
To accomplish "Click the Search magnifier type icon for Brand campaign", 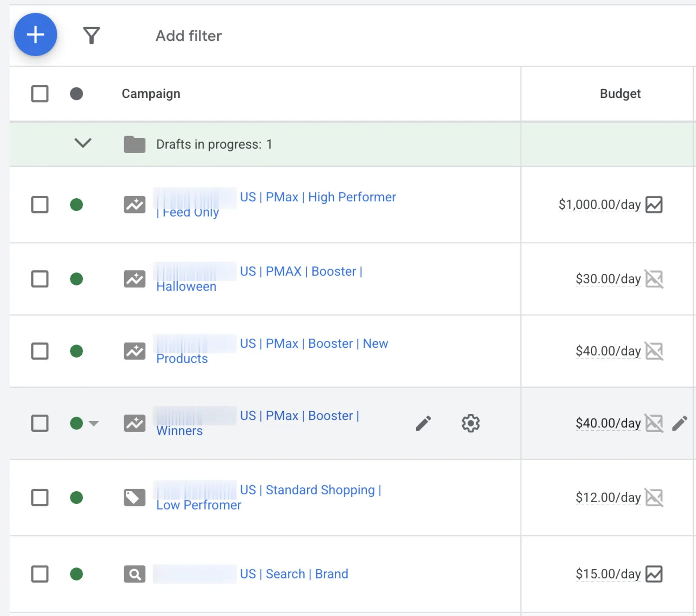I will coord(134,574).
